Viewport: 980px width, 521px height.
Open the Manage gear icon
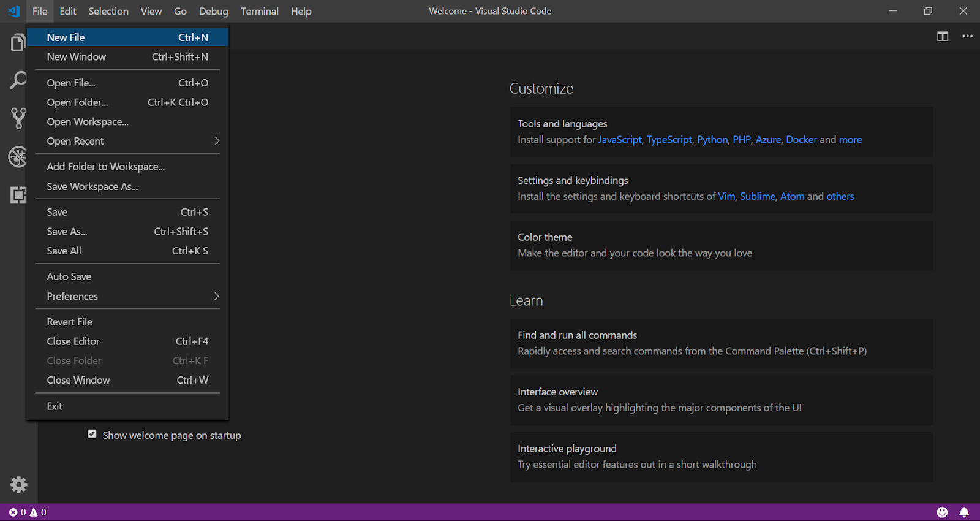coord(19,485)
